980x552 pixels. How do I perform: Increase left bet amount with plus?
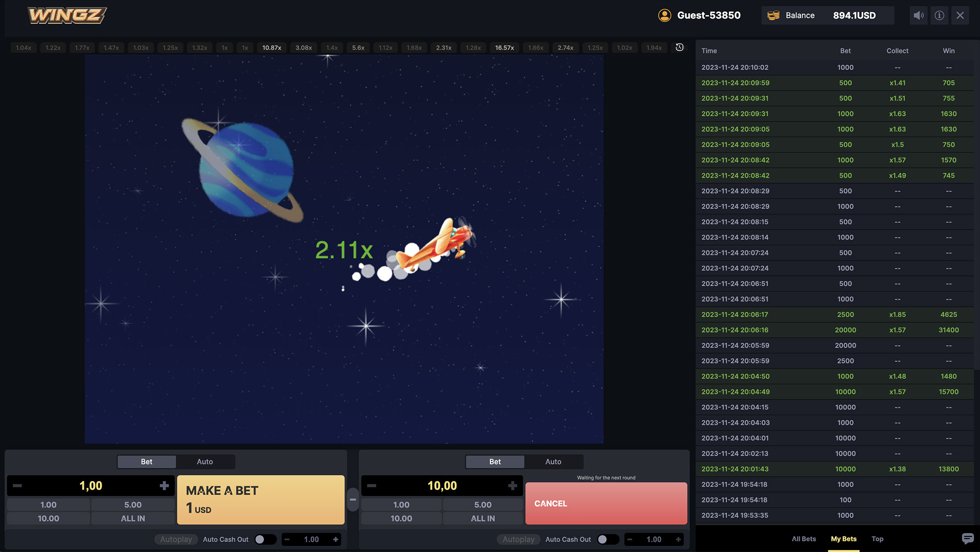tap(164, 486)
